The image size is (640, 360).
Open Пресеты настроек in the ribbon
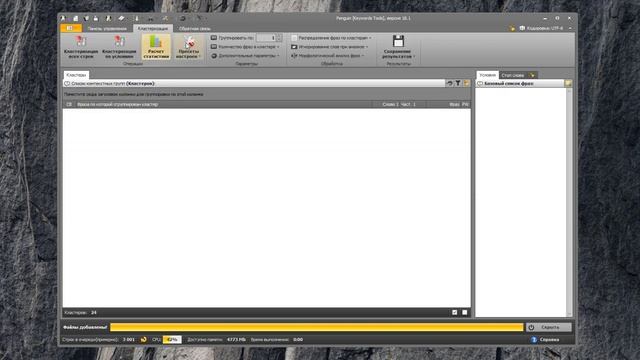point(189,47)
